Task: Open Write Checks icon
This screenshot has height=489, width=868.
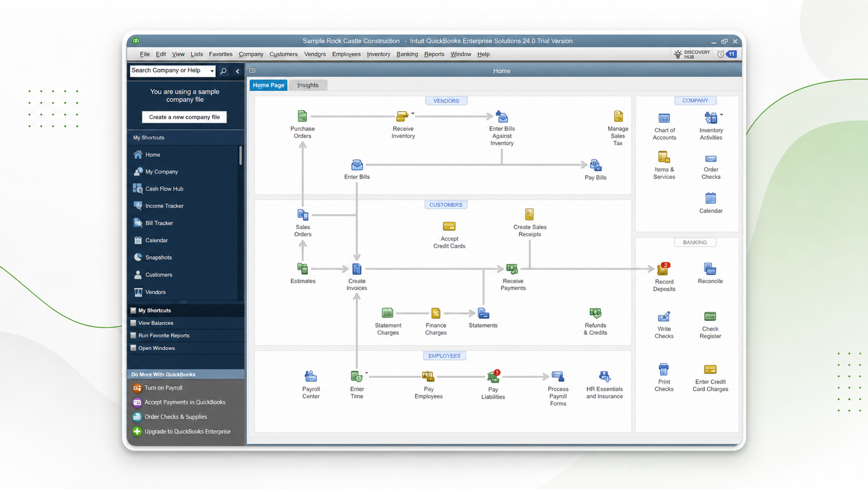Action: (664, 316)
